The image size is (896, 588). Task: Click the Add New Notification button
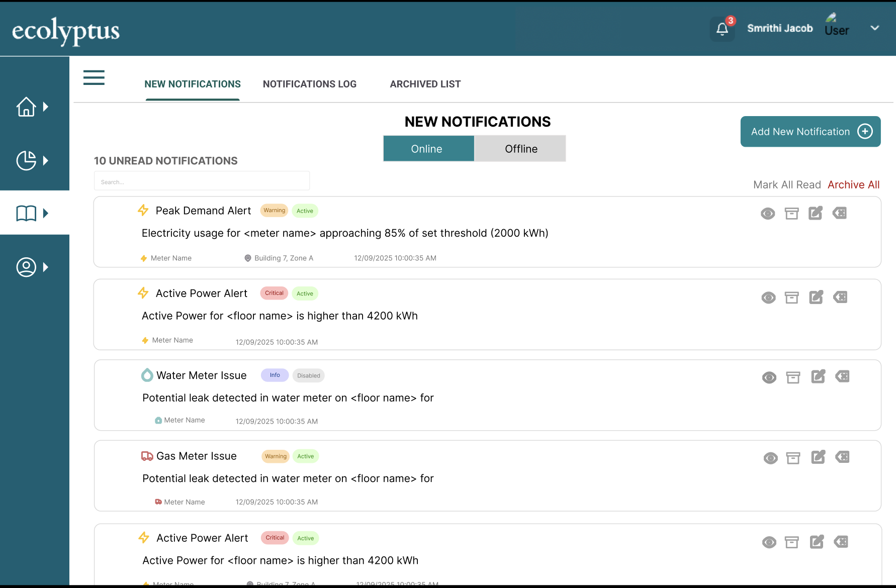(x=810, y=131)
